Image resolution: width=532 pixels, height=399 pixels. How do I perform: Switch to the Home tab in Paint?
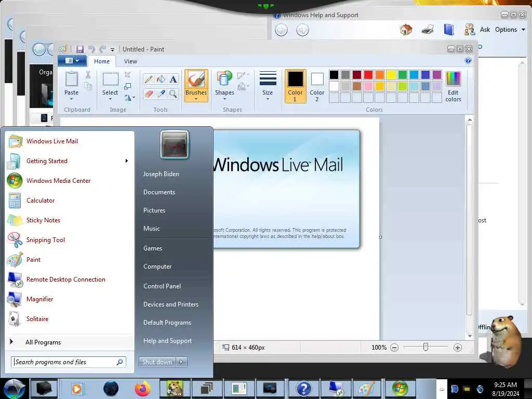pyautogui.click(x=102, y=61)
